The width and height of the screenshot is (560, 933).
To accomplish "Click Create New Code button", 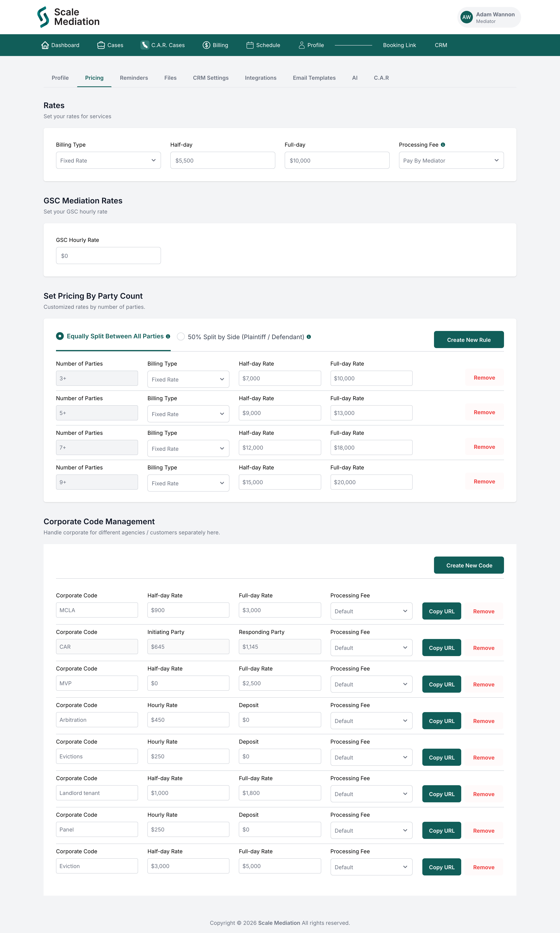I will tap(469, 565).
